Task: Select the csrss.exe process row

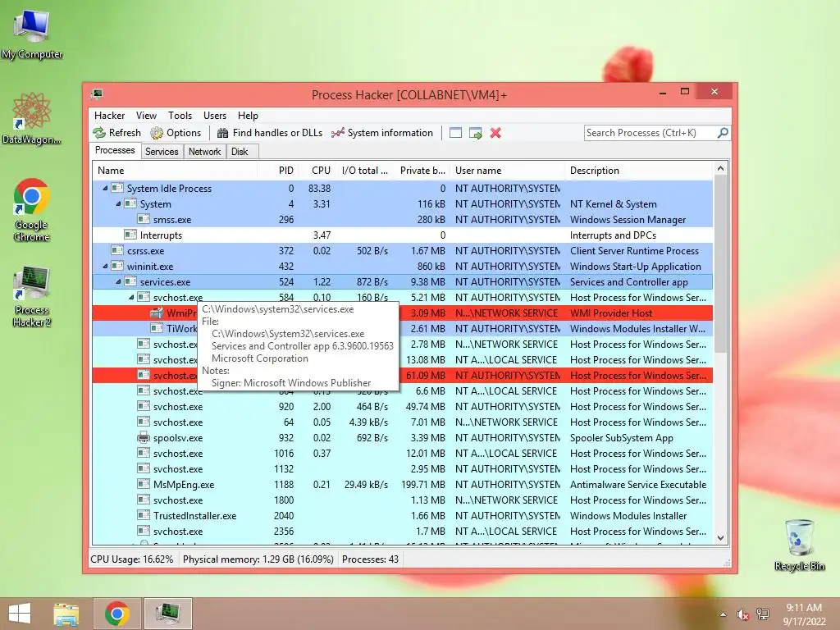Action: 402,251
